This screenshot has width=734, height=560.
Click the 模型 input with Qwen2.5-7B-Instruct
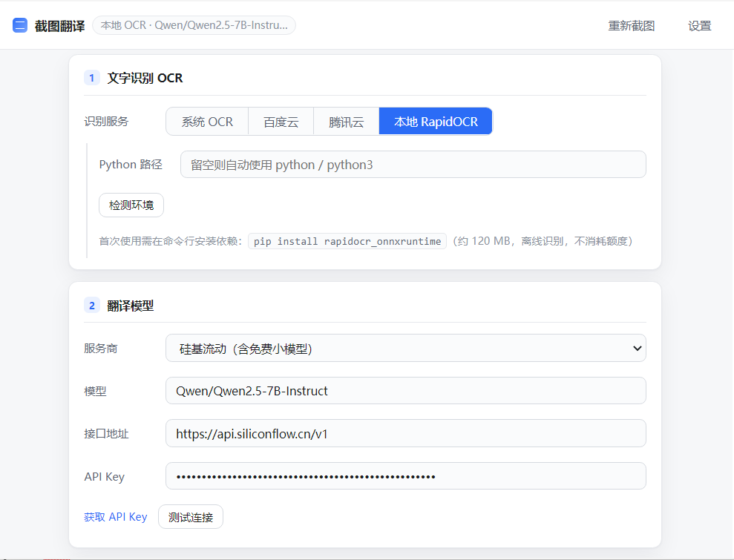(405, 391)
